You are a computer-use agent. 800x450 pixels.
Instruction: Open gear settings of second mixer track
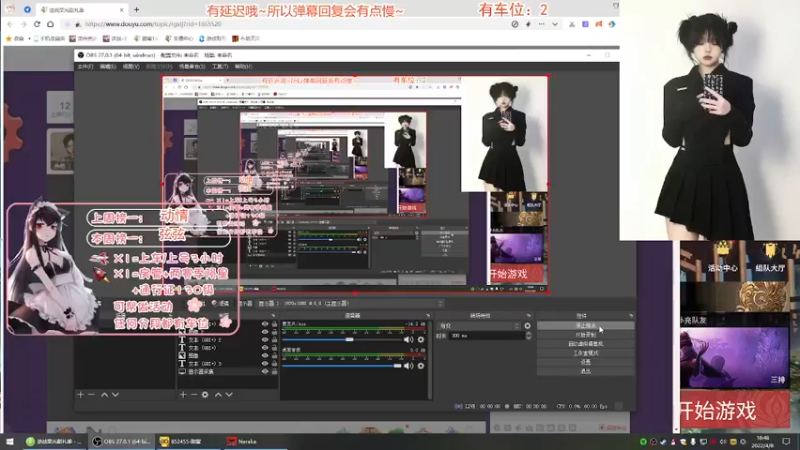(x=421, y=366)
